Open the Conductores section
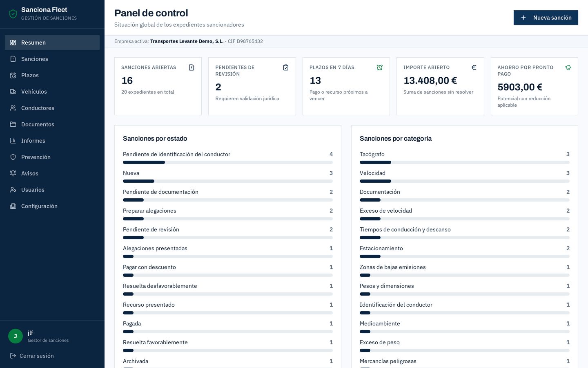Screen dimensions: 588x368 click(52, 108)
